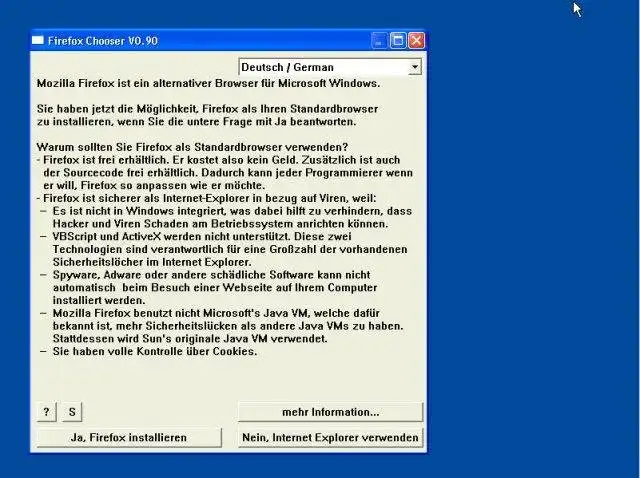This screenshot has height=478, width=640.
Task: Click the line "Sie haben volle Kontrolle über Cookies."
Action: pos(155,351)
